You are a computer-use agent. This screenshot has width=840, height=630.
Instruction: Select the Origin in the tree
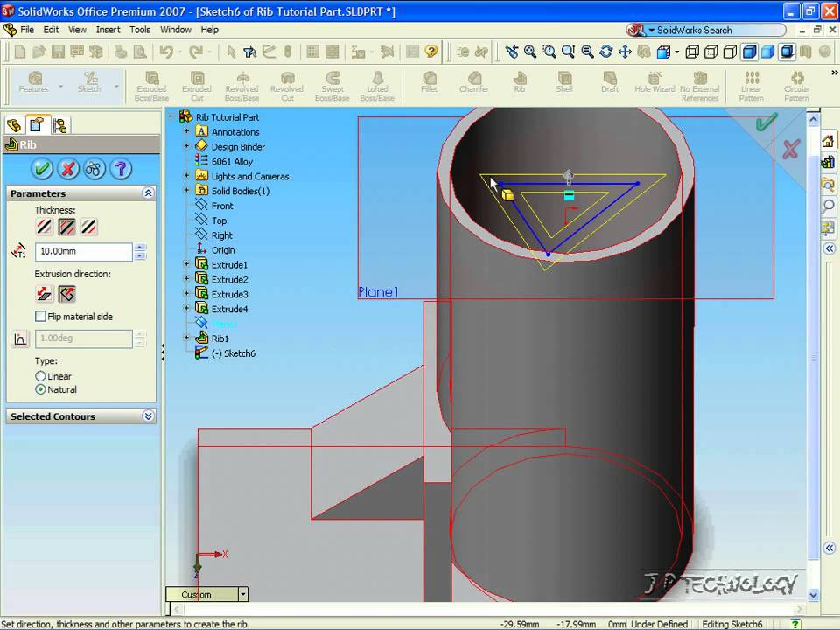tap(223, 250)
